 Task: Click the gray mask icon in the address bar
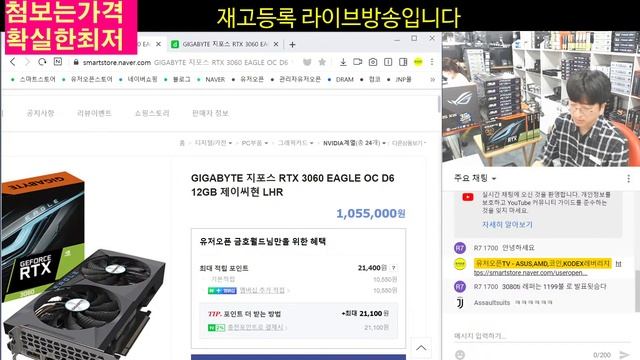[x=307, y=62]
